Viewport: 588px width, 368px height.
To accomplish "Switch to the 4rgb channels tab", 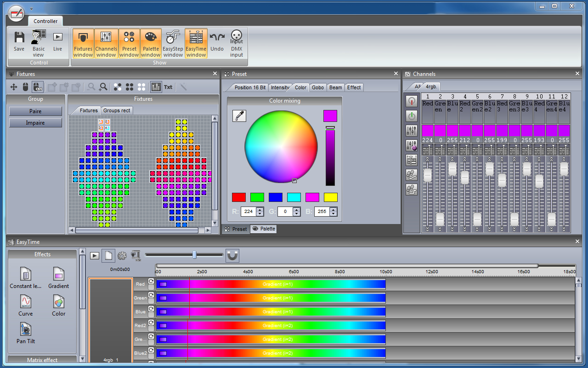I will [431, 86].
